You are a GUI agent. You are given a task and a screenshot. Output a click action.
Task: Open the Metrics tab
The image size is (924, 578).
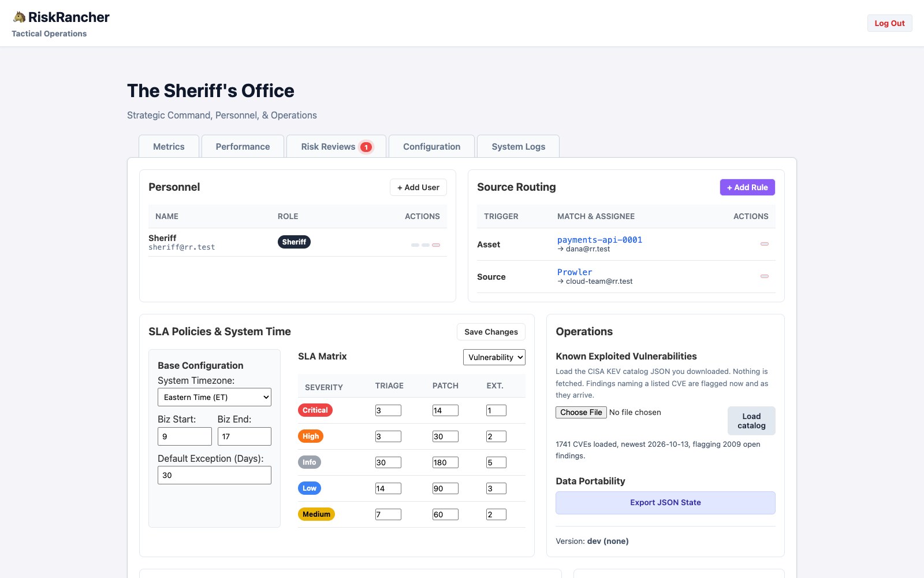pos(169,147)
